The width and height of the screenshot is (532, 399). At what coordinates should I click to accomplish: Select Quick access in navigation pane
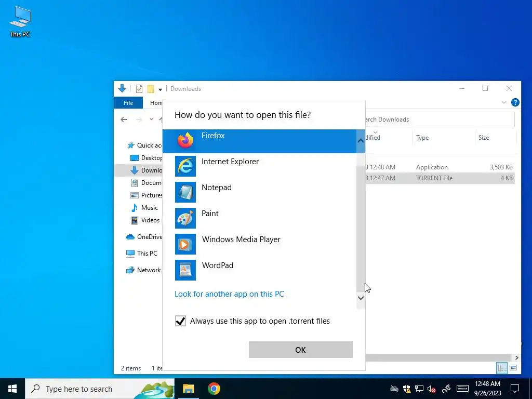pos(145,145)
